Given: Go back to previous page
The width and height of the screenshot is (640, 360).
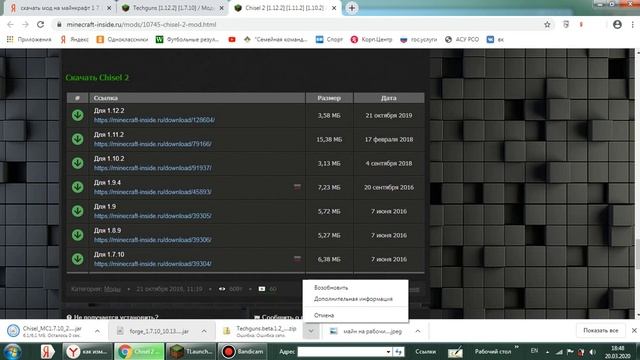Looking at the screenshot, I should pyautogui.click(x=10, y=24).
